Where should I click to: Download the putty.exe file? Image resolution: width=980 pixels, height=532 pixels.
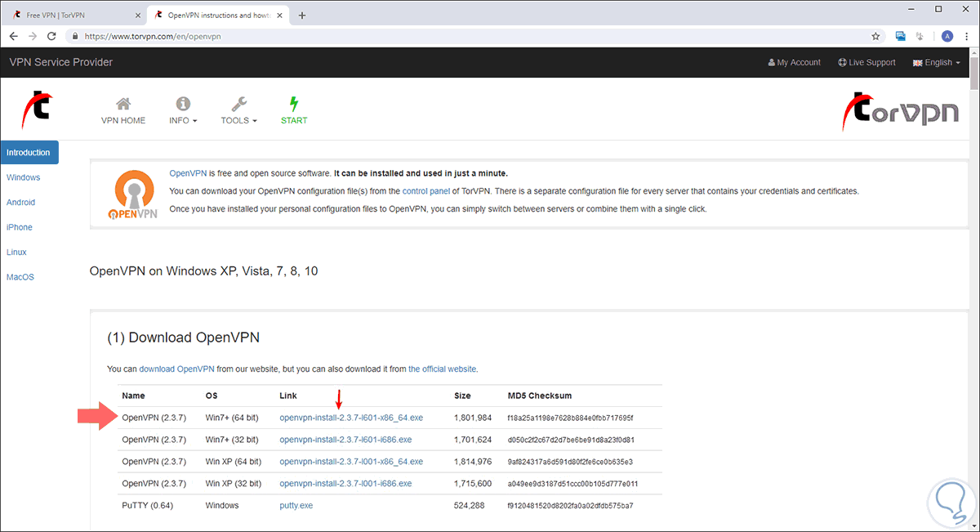(296, 506)
